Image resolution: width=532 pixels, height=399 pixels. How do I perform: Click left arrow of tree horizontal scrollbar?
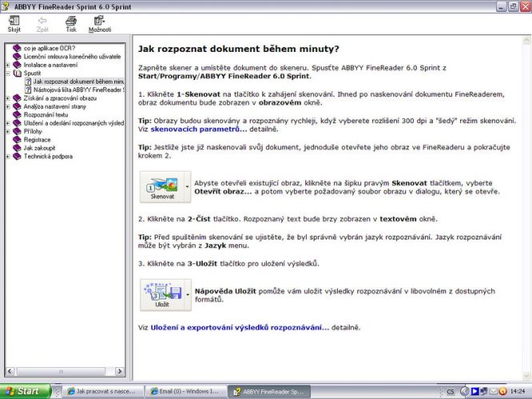pyautogui.click(x=10, y=371)
